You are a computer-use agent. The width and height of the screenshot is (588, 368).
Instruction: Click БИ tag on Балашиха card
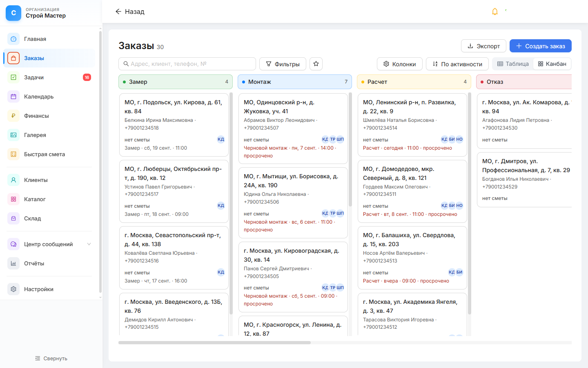459,272
